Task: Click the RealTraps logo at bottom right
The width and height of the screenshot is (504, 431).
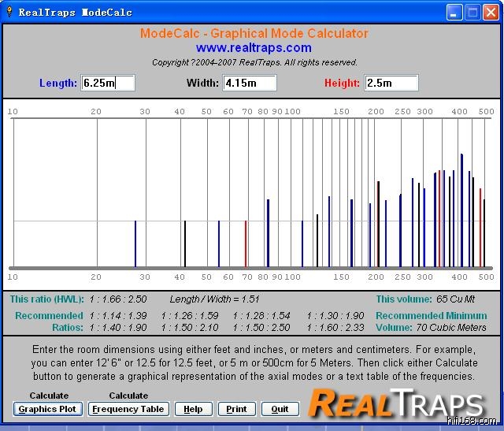Action: pyautogui.click(x=396, y=403)
